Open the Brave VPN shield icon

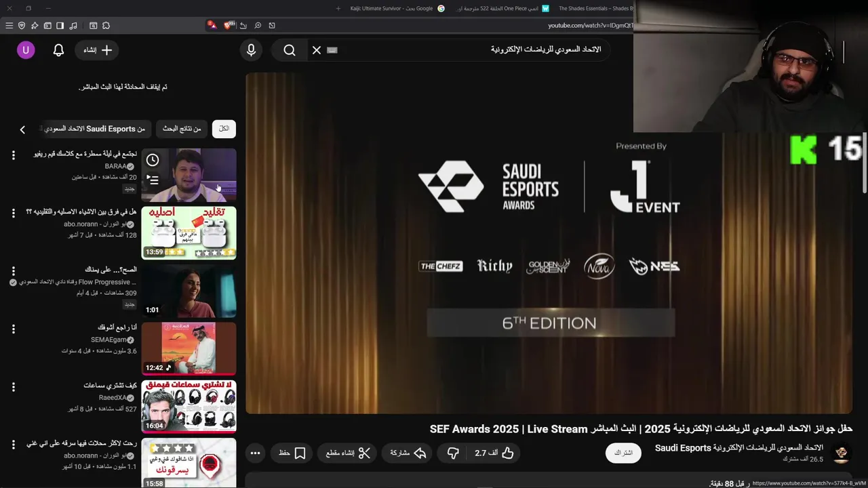coord(22,26)
